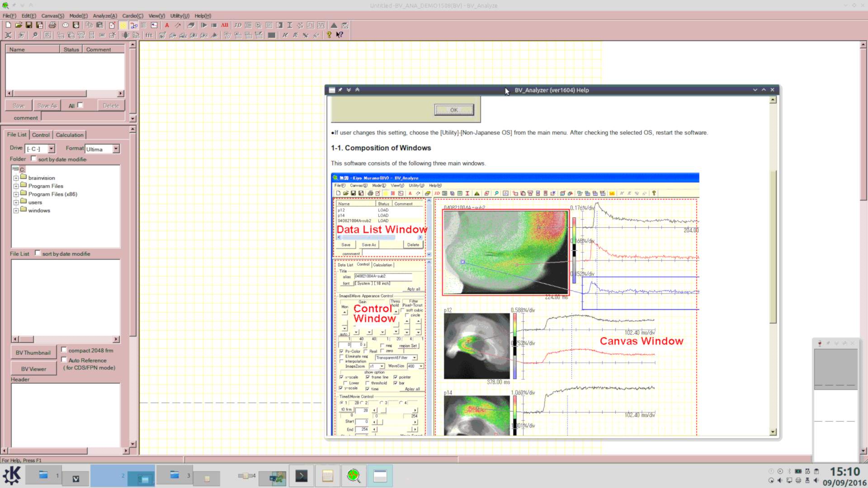Click the black triangle icon in top toolbar

(334, 25)
